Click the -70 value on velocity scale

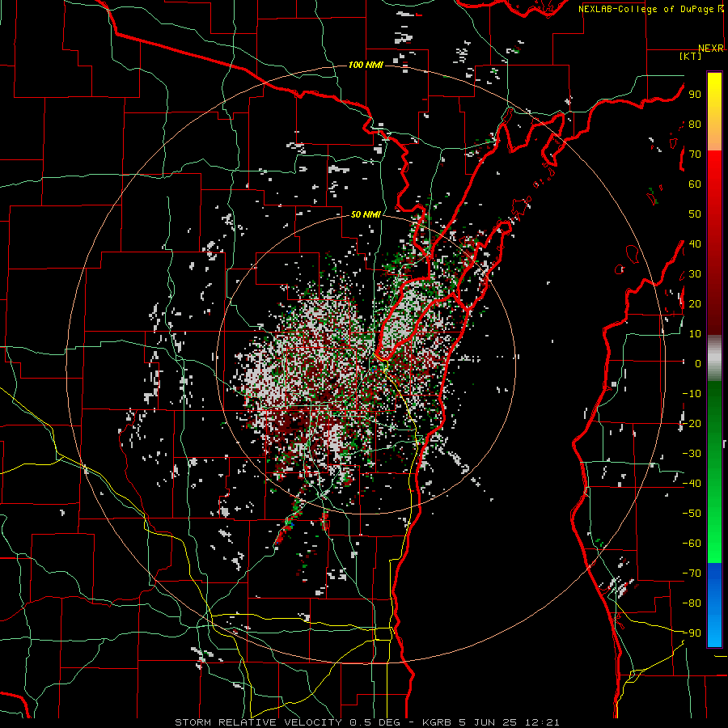tap(692, 574)
